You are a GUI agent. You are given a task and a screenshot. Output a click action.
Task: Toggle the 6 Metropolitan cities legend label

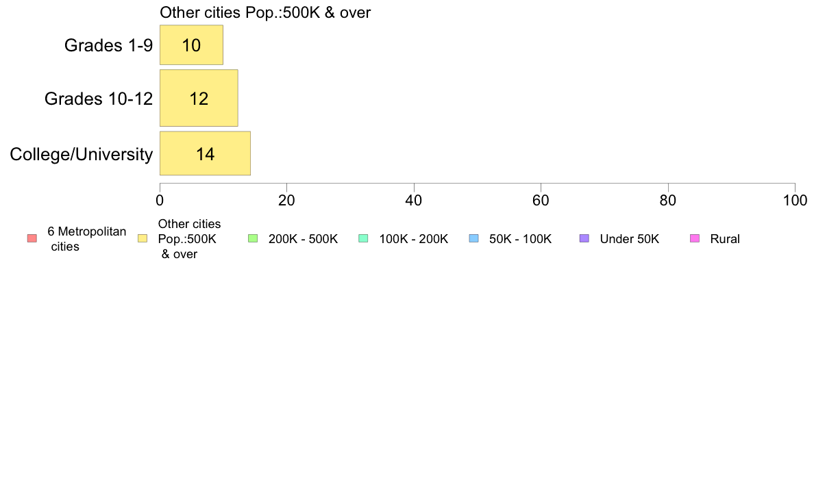(x=87, y=239)
